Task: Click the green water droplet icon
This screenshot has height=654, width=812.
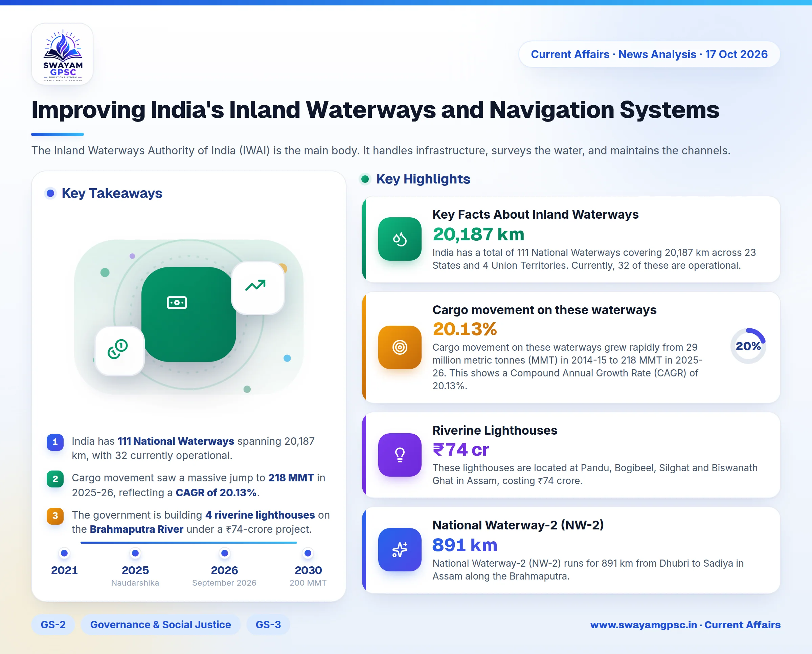Action: point(400,239)
